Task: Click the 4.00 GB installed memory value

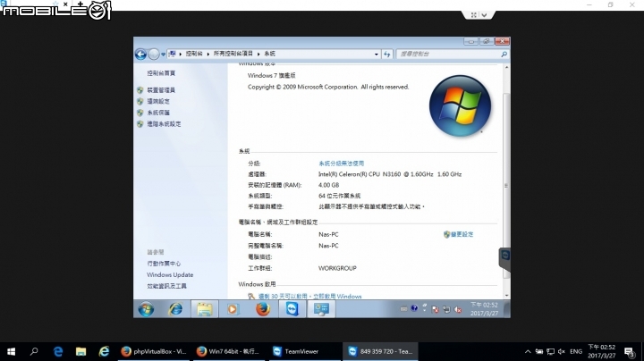Action: tap(328, 185)
